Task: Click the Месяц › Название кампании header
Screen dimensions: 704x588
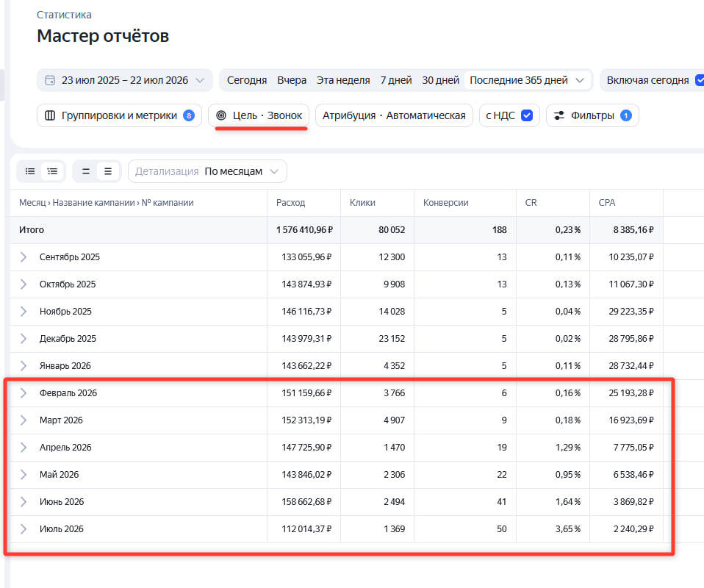Action: click(x=107, y=203)
